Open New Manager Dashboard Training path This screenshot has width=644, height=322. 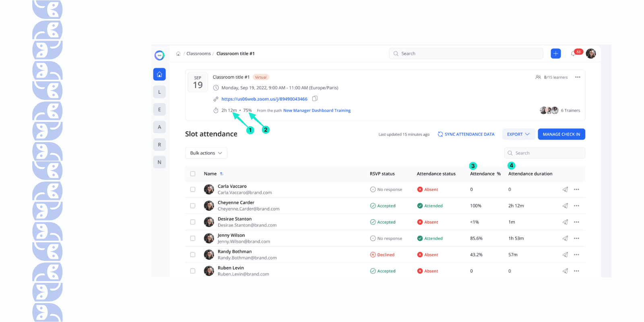pos(317,110)
